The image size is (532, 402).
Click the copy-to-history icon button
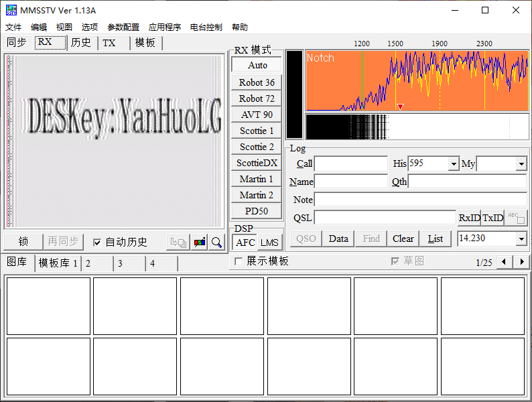click(x=178, y=243)
